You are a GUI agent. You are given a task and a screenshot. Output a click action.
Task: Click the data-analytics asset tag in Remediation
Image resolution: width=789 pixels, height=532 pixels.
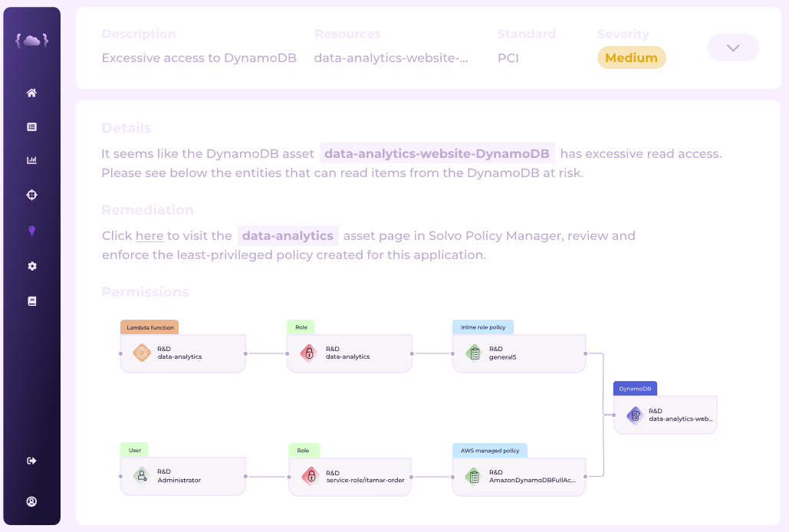[x=288, y=236]
